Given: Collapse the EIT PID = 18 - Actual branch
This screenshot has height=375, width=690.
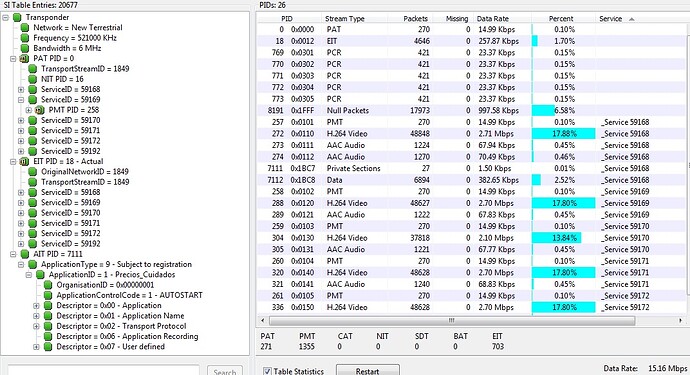Looking at the screenshot, I should 13,162.
